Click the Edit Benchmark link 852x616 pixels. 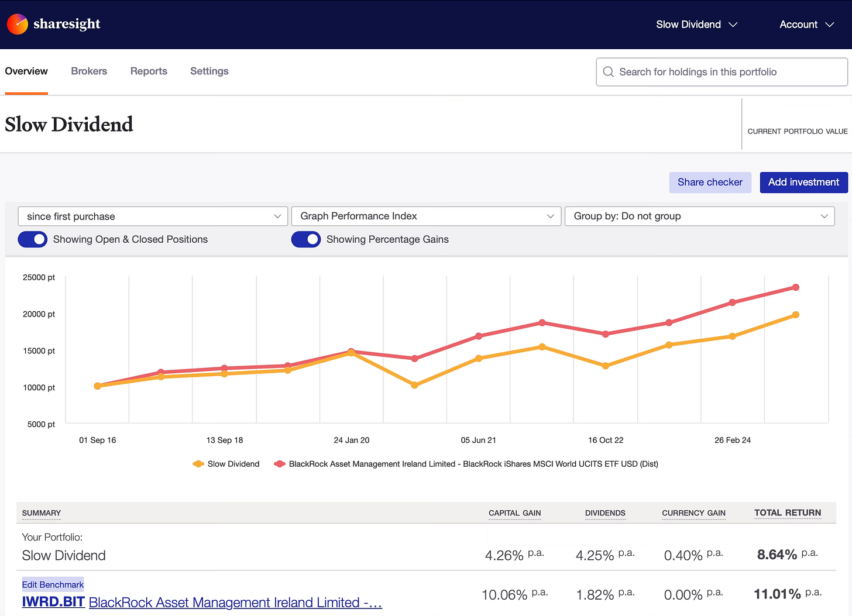pyautogui.click(x=53, y=584)
